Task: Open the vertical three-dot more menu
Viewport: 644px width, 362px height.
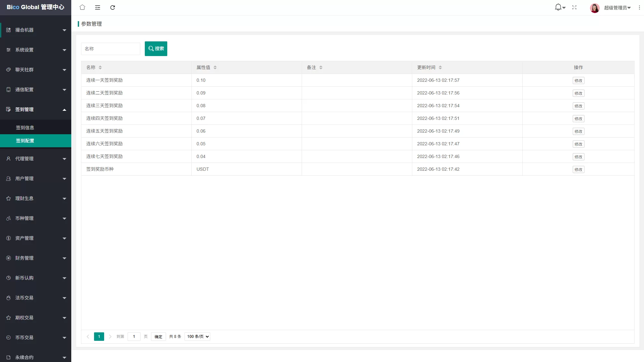Action: point(639,7)
